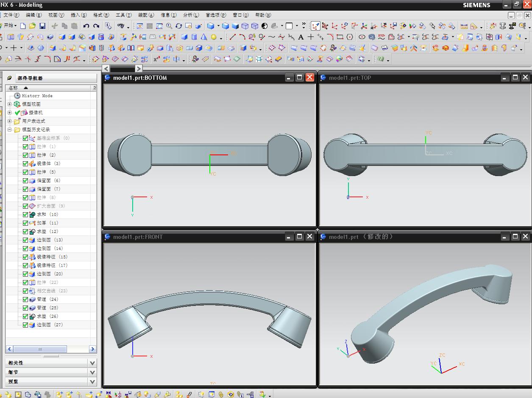Open the toolbar overflow chevron options

(x=304, y=26)
